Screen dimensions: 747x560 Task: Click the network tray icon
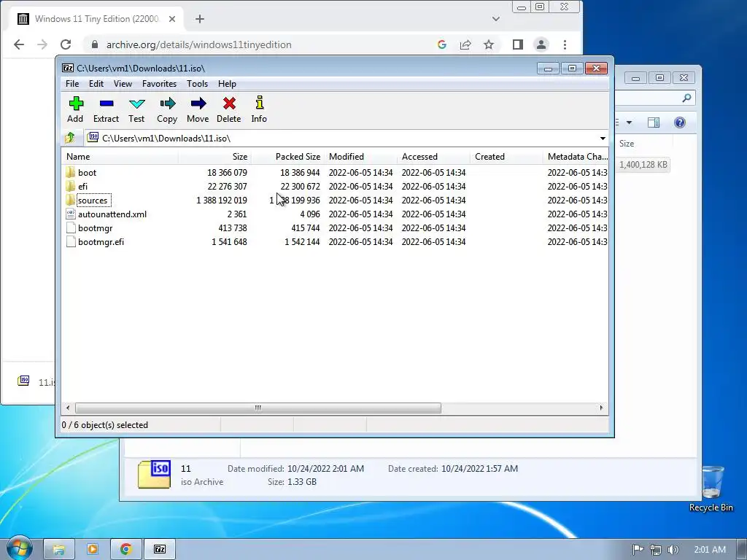[656, 550]
